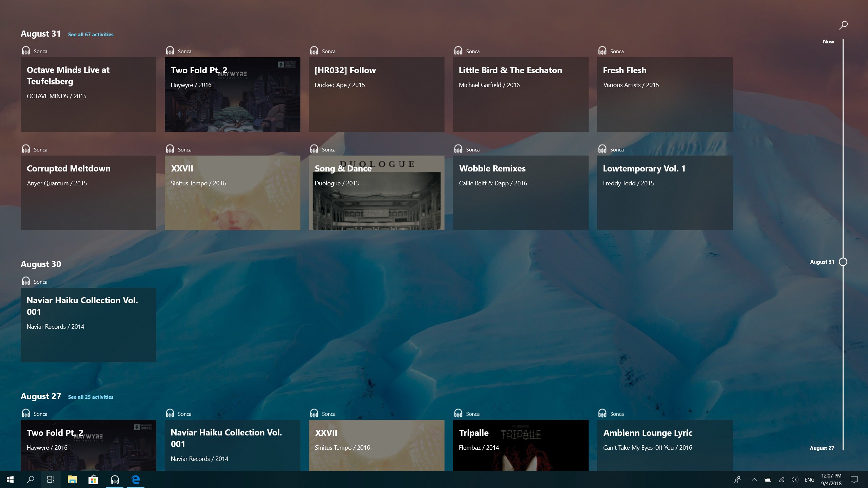See all 67 activities for August 31
The image size is (868, 488).
click(91, 34)
